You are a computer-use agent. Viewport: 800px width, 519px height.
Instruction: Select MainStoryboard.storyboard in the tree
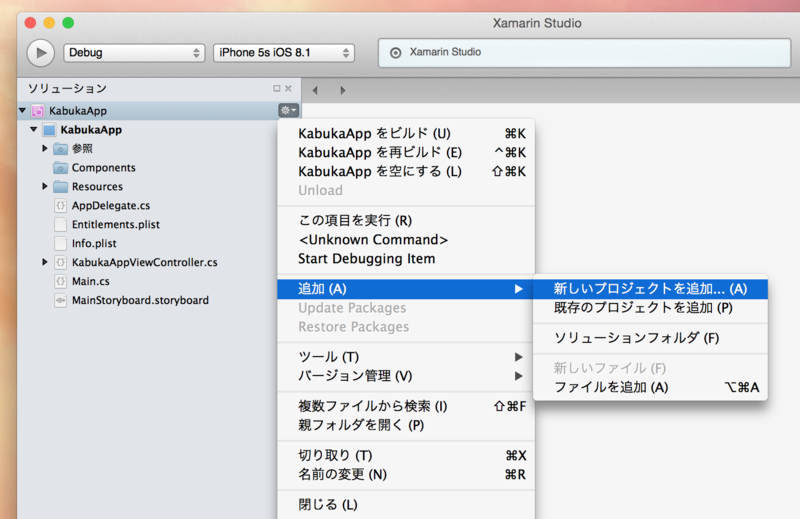(x=140, y=300)
